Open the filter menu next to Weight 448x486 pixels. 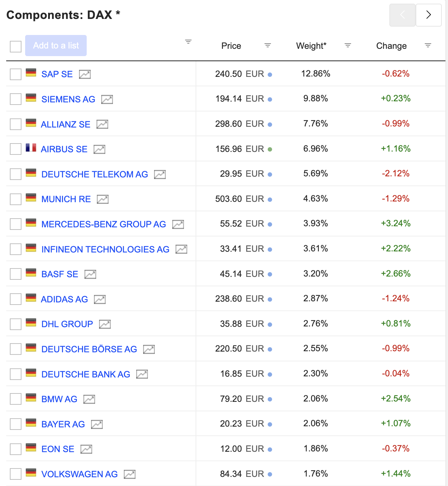point(348,46)
